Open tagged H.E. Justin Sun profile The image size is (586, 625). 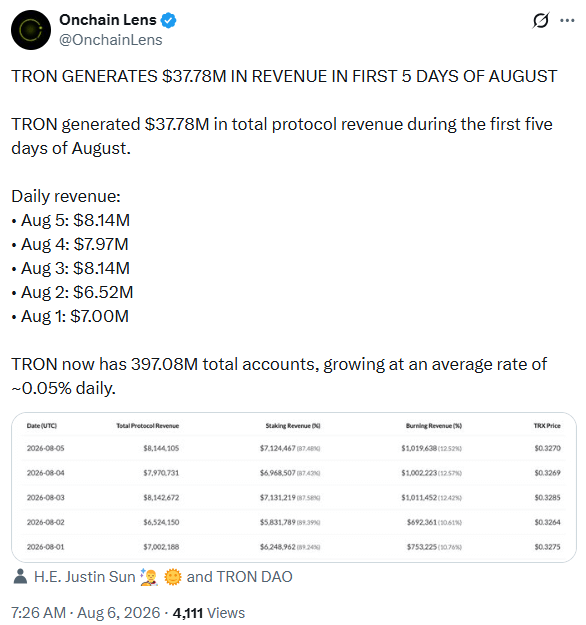pos(85,577)
